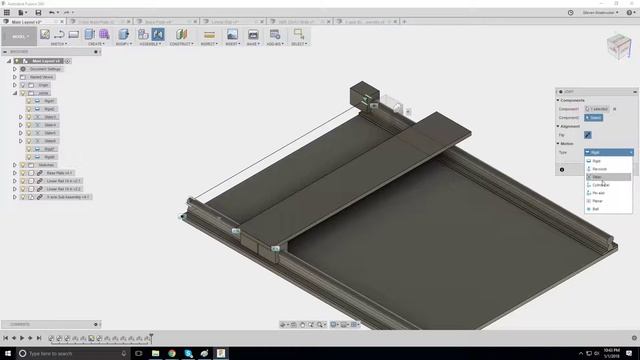Choose Pin-slot from the motion type list

tap(608, 193)
